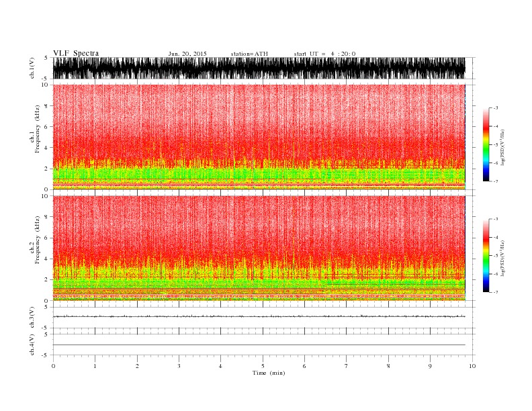Click the "0" time axis tick label
The width and height of the screenshot is (532, 411).
point(53,366)
